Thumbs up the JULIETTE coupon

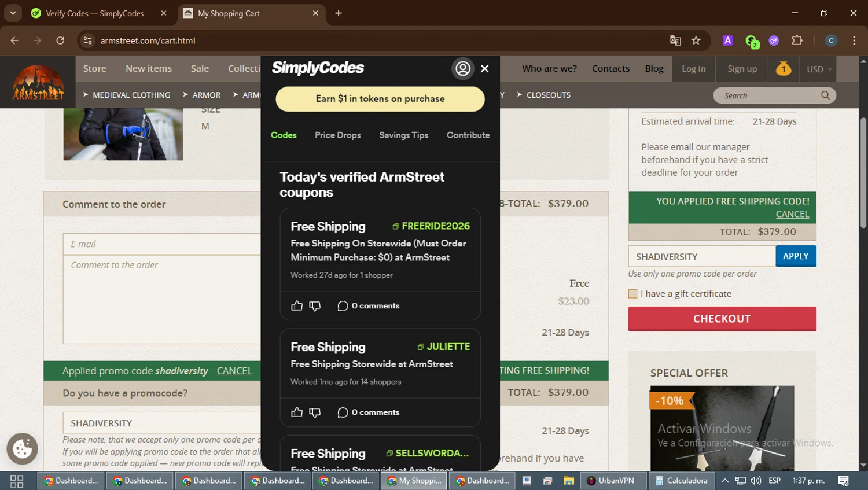[297, 412]
